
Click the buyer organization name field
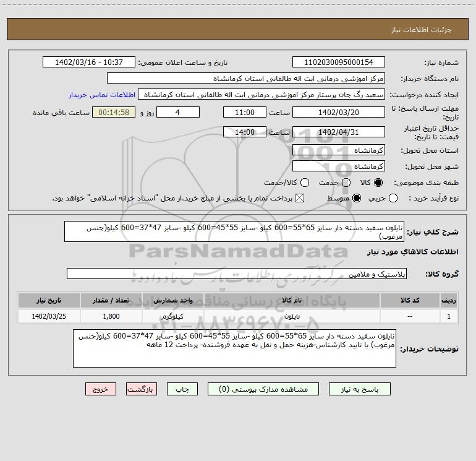[x=246, y=79]
